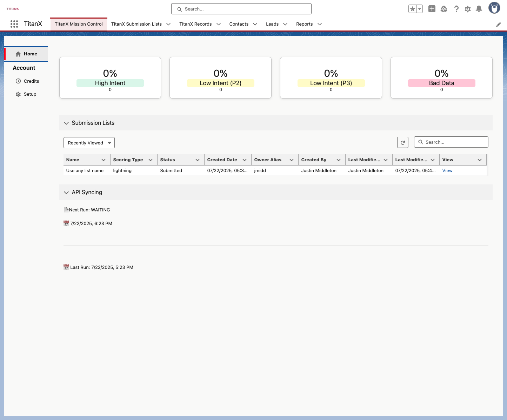Open the Name column menu chevron
This screenshot has width=507, height=420.
click(104, 160)
